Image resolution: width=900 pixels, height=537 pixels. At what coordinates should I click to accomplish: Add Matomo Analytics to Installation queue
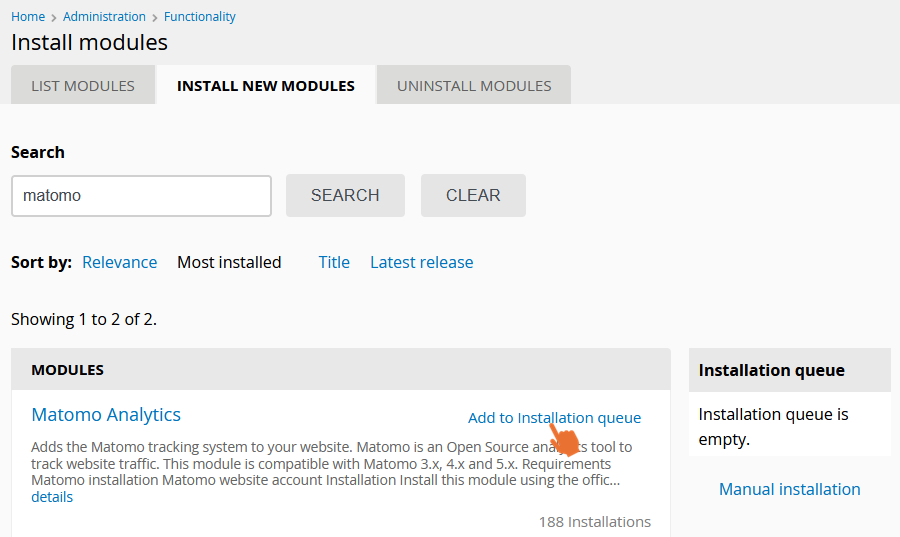[554, 418]
